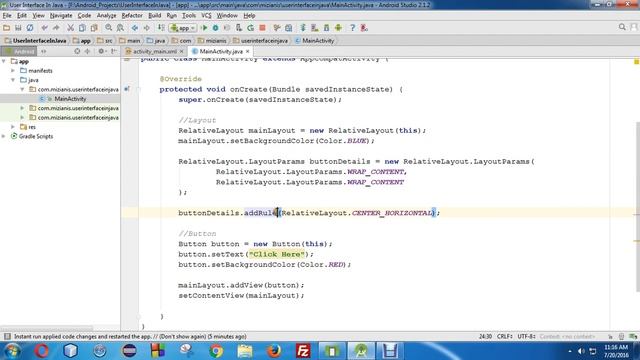Image resolution: width=640 pixels, height=360 pixels.
Task: Close the MainActivity.java tab
Action: tap(247, 51)
